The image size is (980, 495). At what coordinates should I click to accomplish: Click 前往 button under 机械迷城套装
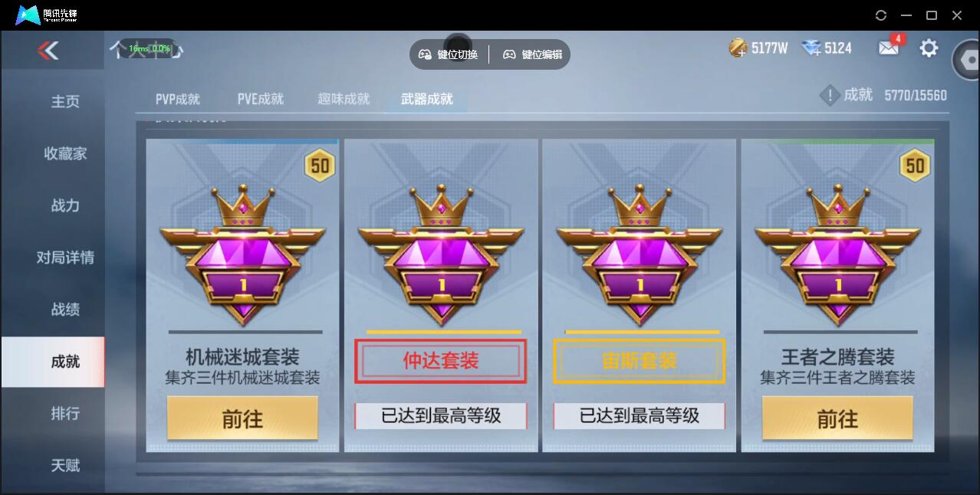pos(242,418)
